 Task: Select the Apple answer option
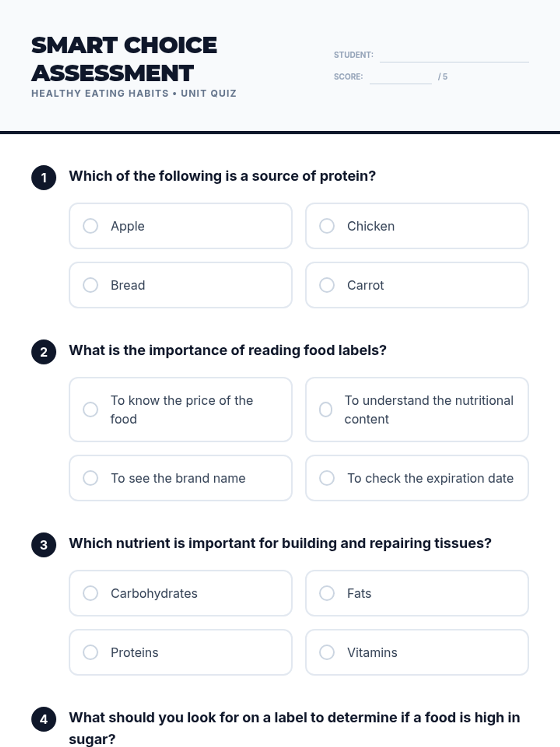(x=91, y=226)
